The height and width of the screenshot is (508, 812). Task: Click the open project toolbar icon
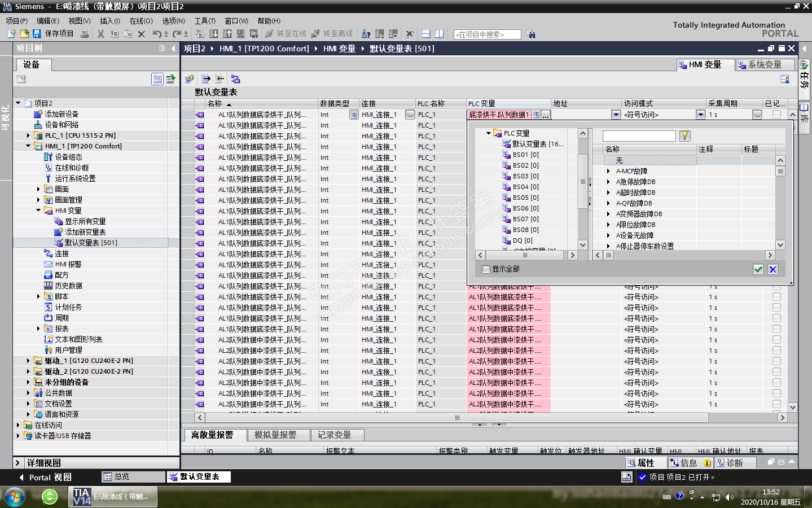pos(25,34)
